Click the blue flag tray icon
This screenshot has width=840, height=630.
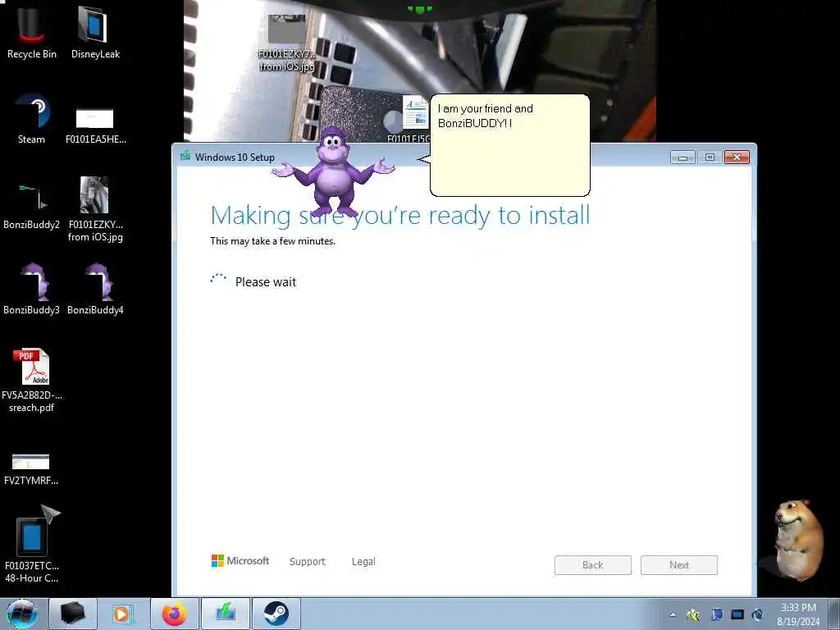[x=716, y=614]
